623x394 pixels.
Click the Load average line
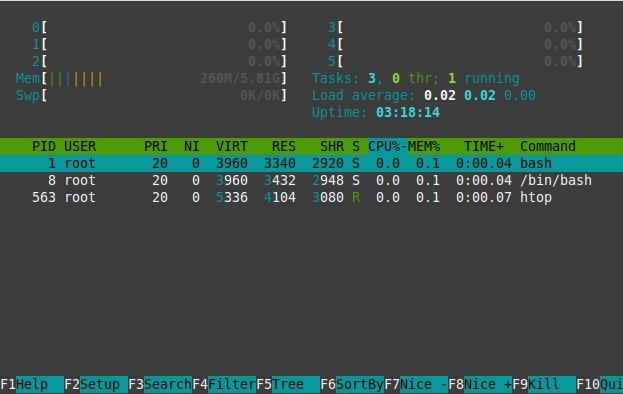[424, 95]
